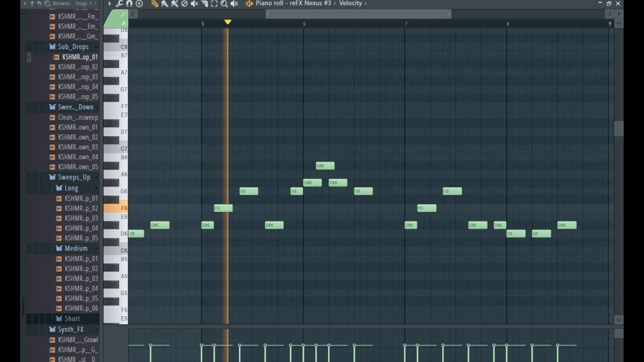Select the Paint drum sequencer tool
The height and width of the screenshot is (362, 644).
click(175, 4)
